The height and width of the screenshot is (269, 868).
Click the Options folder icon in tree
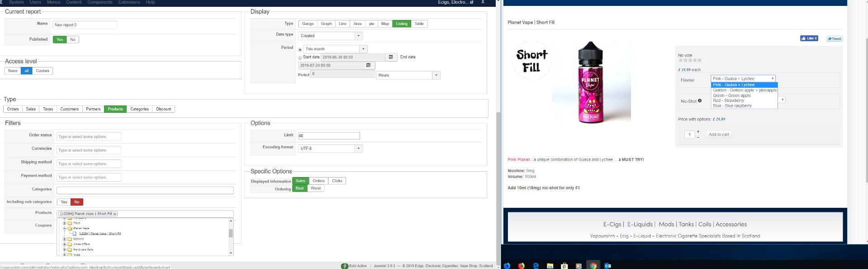coord(70,239)
